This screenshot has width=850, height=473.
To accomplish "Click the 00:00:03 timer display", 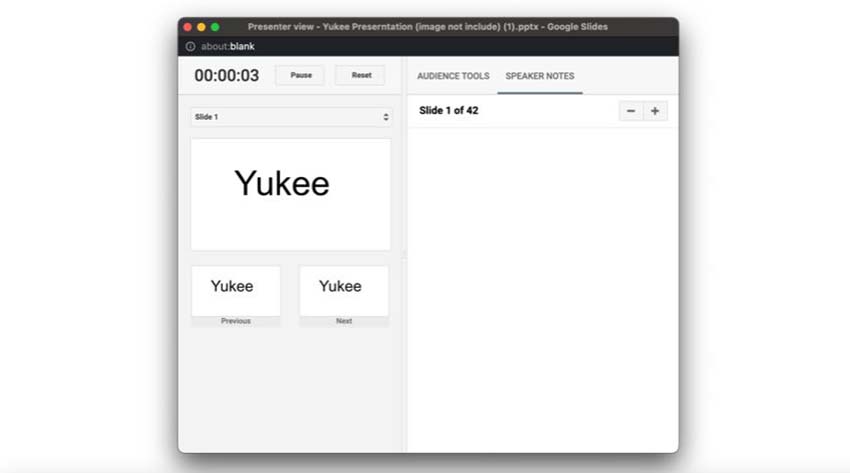I will tap(227, 75).
